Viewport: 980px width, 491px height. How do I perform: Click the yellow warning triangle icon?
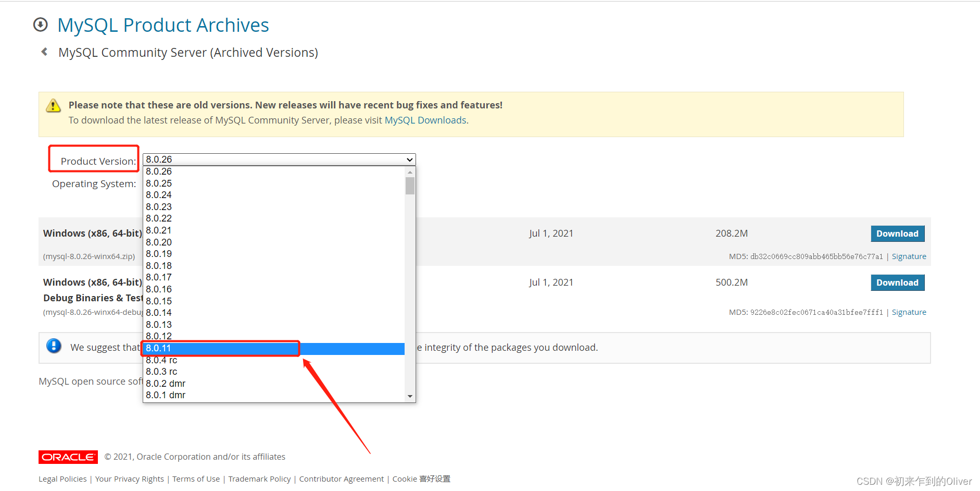tap(53, 106)
